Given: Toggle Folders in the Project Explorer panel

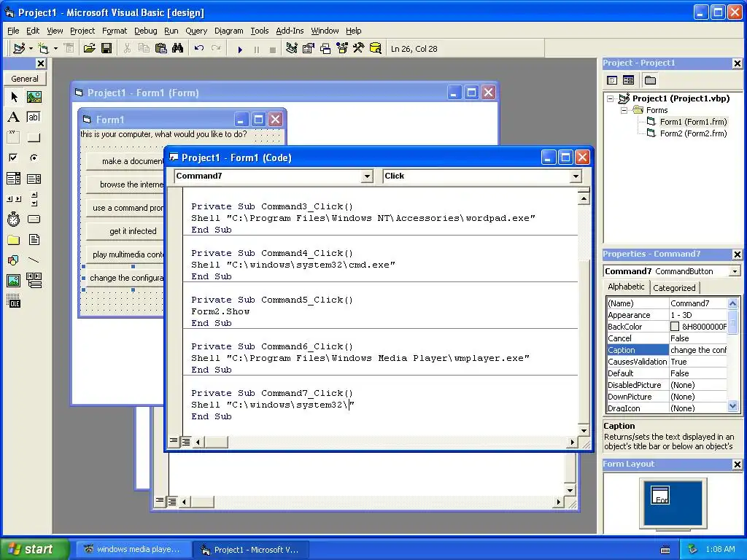Looking at the screenshot, I should coord(650,80).
